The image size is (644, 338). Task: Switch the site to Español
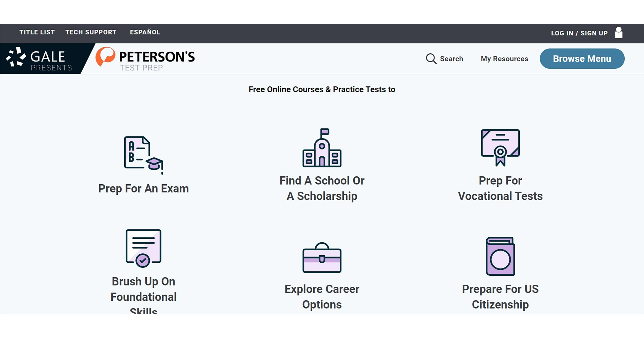(145, 32)
